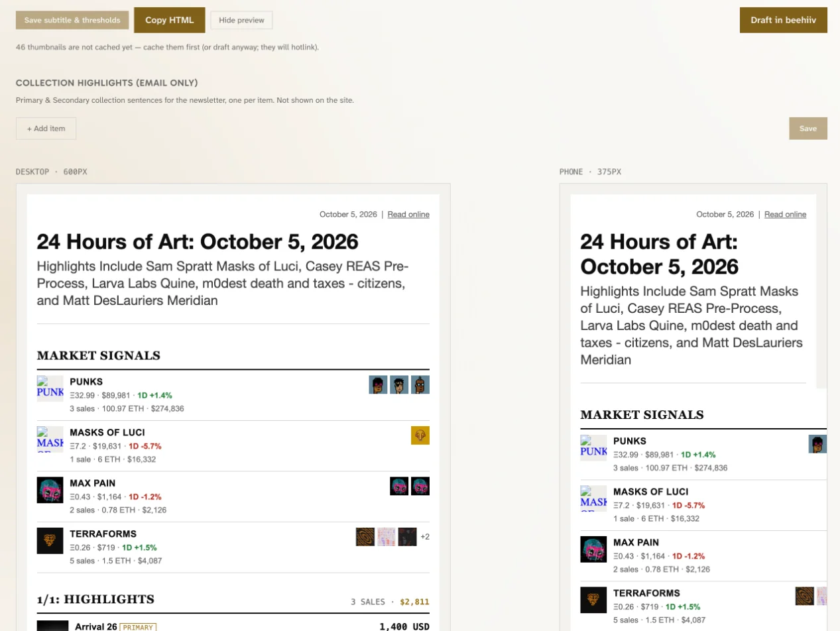Click broken PUNKS image in phone preview
This screenshot has height=631, width=840.
[x=593, y=448]
